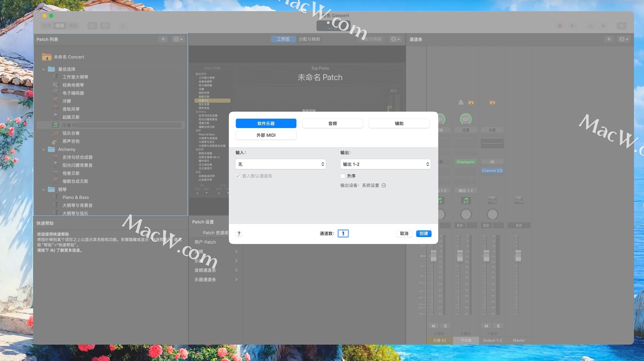Open the 输出 1-2 output dropdown
The image size is (644, 361).
tap(385, 164)
